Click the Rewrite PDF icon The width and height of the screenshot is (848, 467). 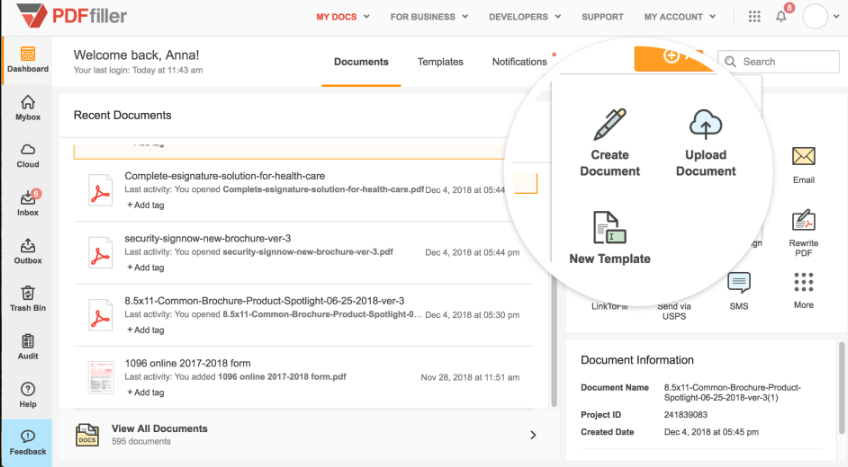pyautogui.click(x=804, y=221)
